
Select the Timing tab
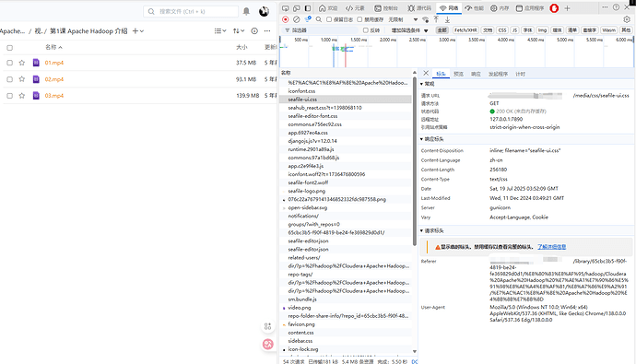pos(520,74)
